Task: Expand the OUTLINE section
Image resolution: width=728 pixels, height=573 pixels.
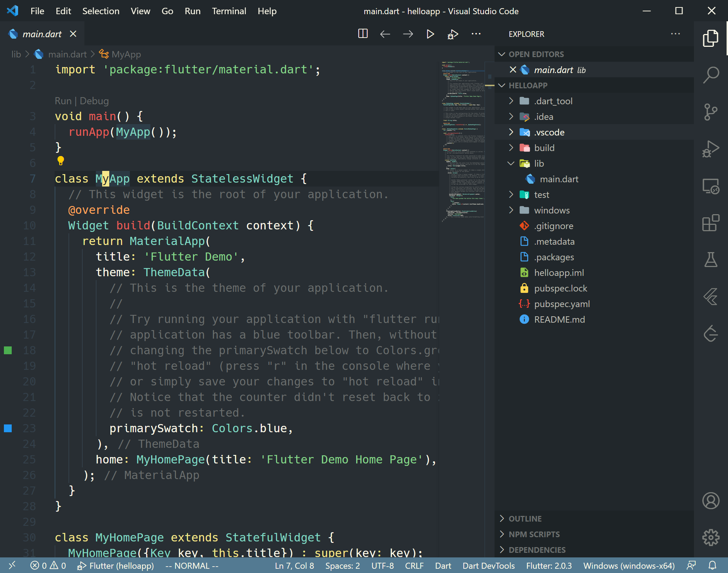Action: tap(525, 519)
